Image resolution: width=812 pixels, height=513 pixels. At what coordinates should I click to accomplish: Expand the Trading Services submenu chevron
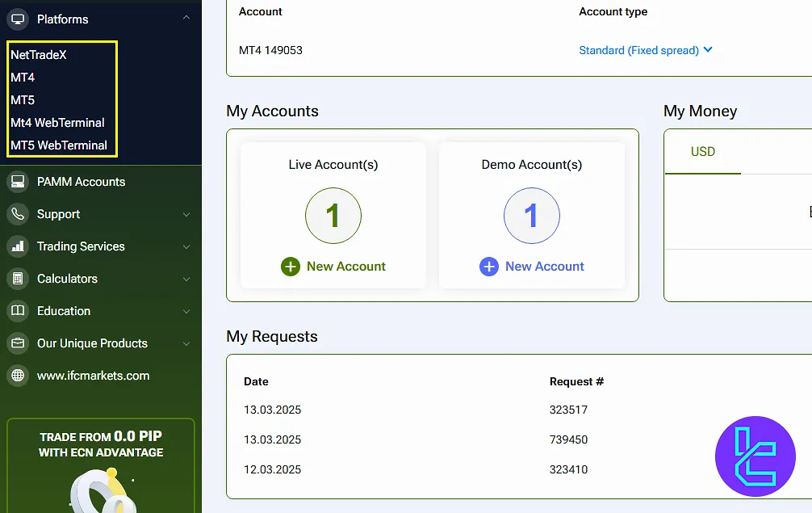[186, 247]
